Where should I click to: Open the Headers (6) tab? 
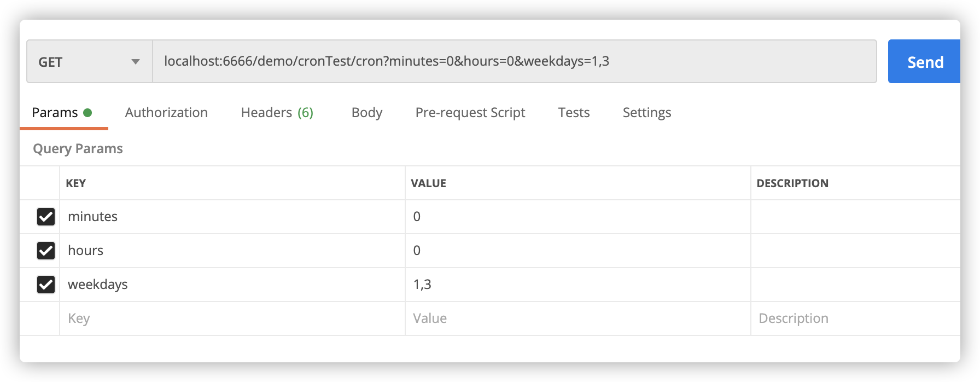coord(277,112)
